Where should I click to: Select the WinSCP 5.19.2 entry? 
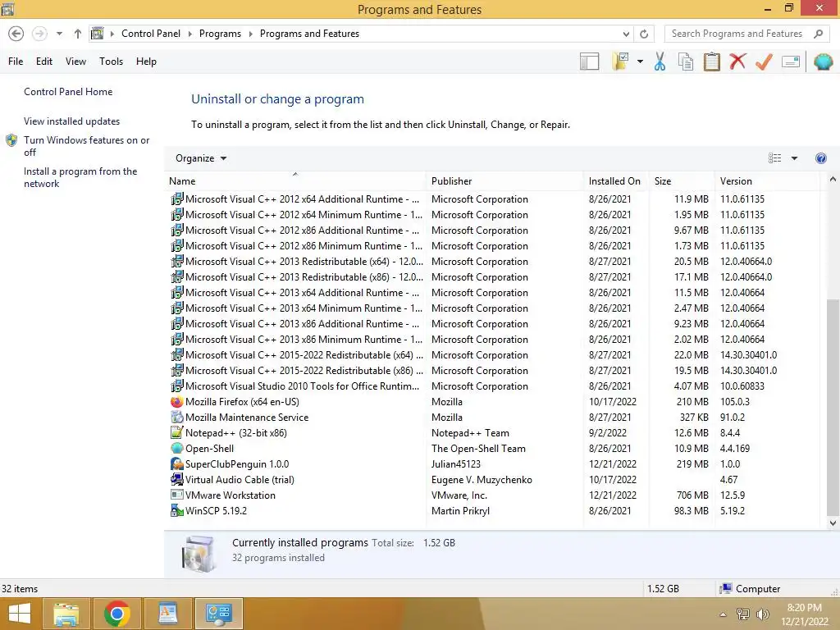[493, 511]
